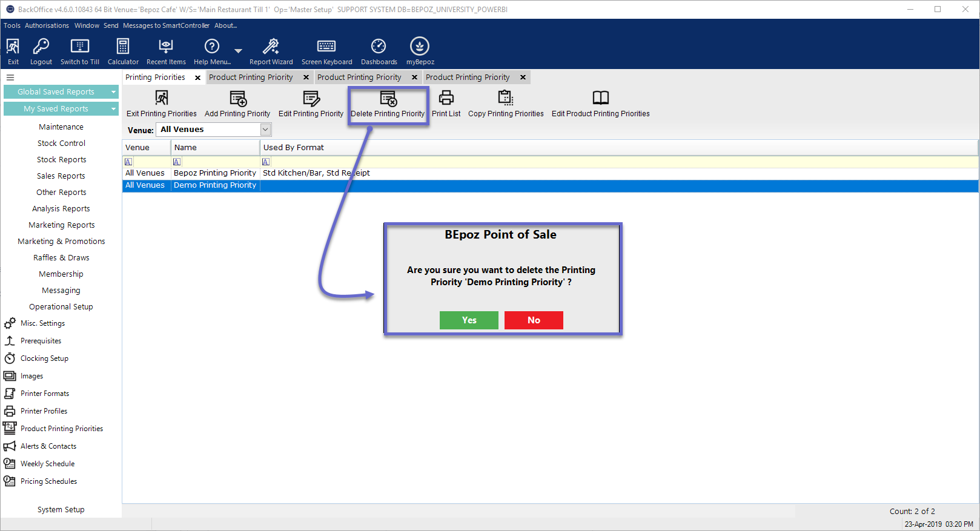
Task: Click Delete Printing Priority
Action: pyautogui.click(x=388, y=104)
